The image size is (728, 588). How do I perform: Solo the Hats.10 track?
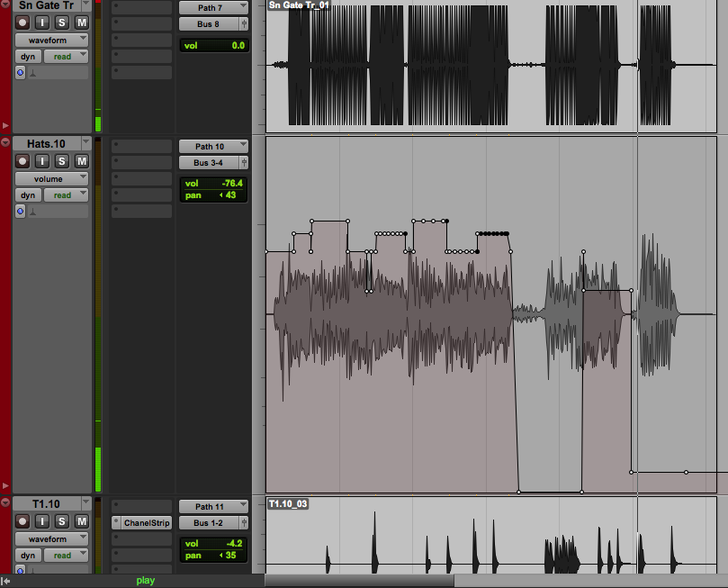[x=62, y=161]
